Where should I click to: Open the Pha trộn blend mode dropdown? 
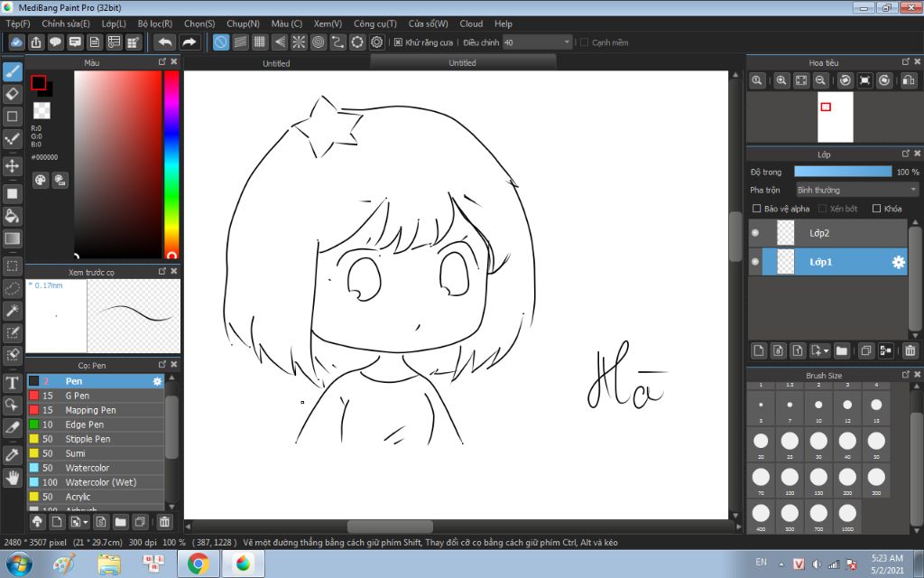(857, 190)
